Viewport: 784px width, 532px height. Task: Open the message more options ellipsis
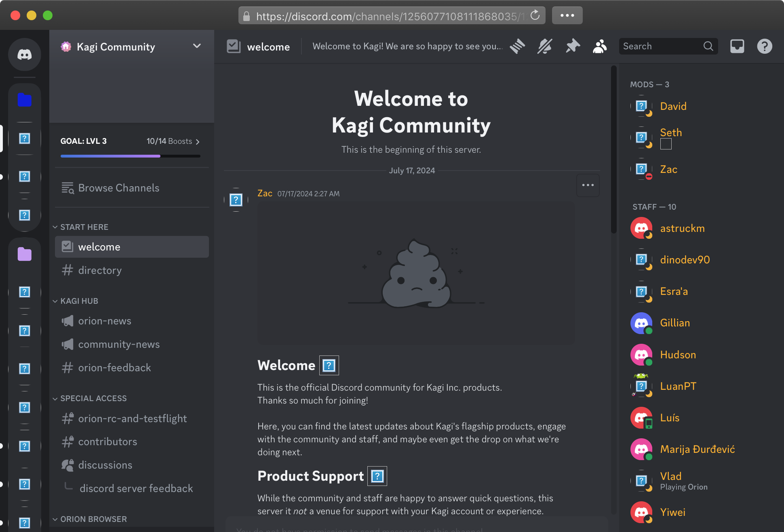588,185
